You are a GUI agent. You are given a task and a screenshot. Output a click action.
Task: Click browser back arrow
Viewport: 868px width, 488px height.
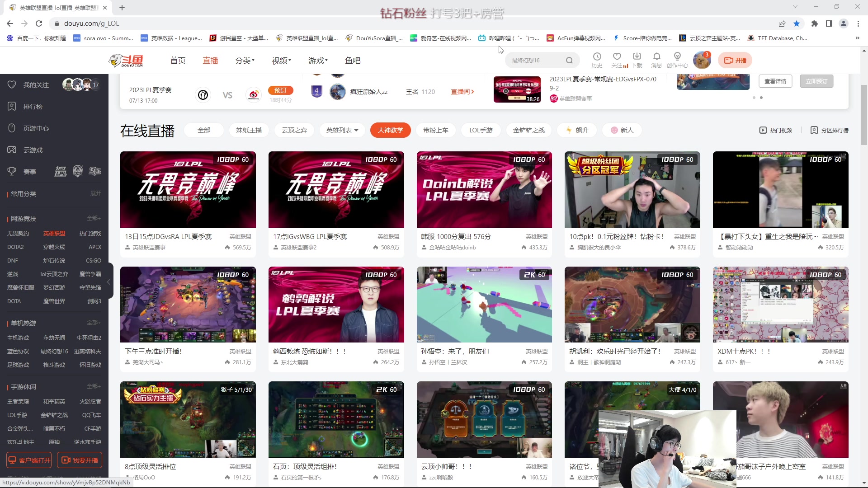point(10,23)
